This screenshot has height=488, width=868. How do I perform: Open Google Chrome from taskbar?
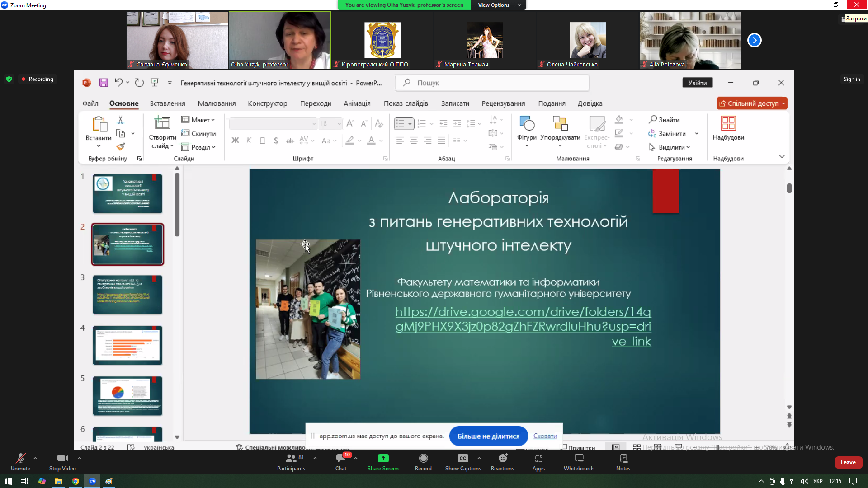pyautogui.click(x=75, y=481)
